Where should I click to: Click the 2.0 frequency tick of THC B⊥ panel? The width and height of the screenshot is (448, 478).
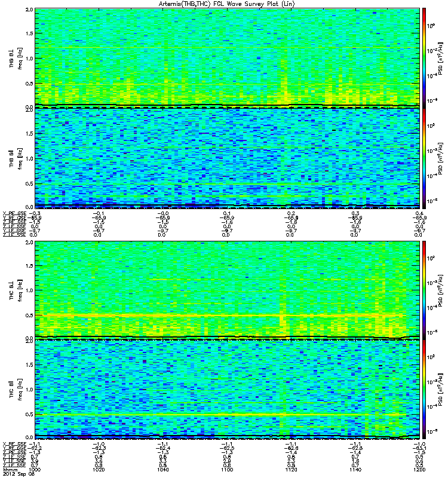29,243
